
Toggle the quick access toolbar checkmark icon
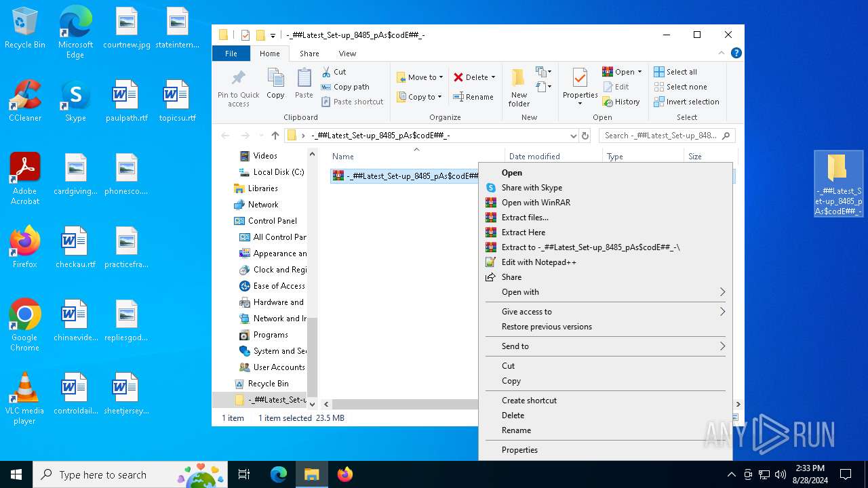click(245, 35)
